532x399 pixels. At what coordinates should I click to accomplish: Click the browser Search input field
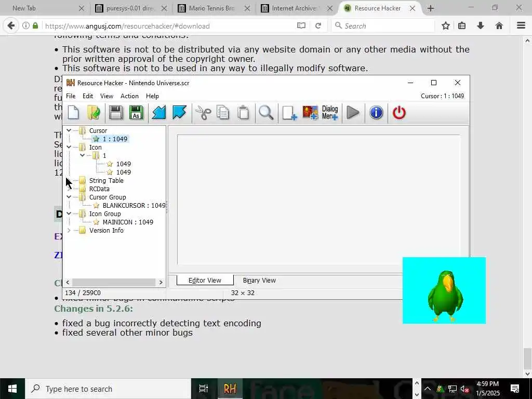click(383, 26)
